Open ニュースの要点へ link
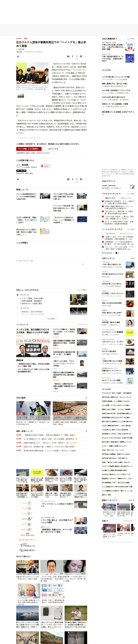 pyautogui.click(x=82, y=290)
